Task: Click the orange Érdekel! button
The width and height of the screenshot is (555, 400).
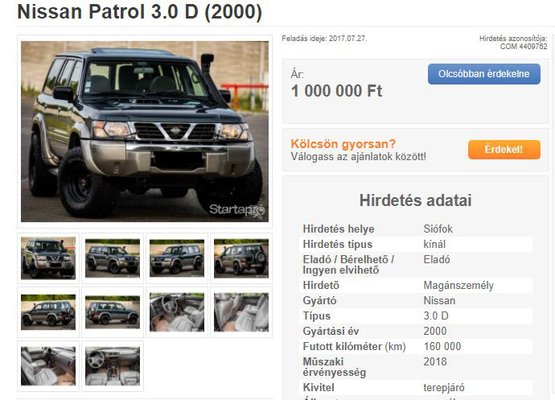Action: pyautogui.click(x=504, y=149)
